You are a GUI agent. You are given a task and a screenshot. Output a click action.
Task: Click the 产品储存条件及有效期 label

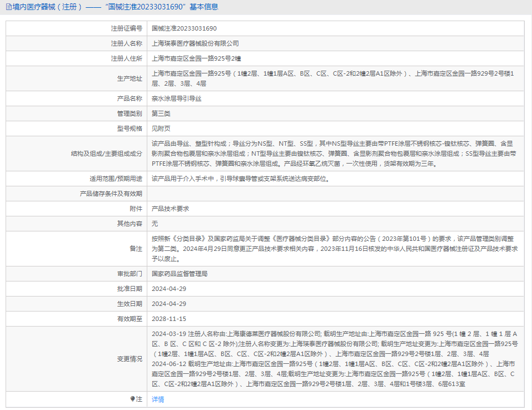(x=111, y=194)
